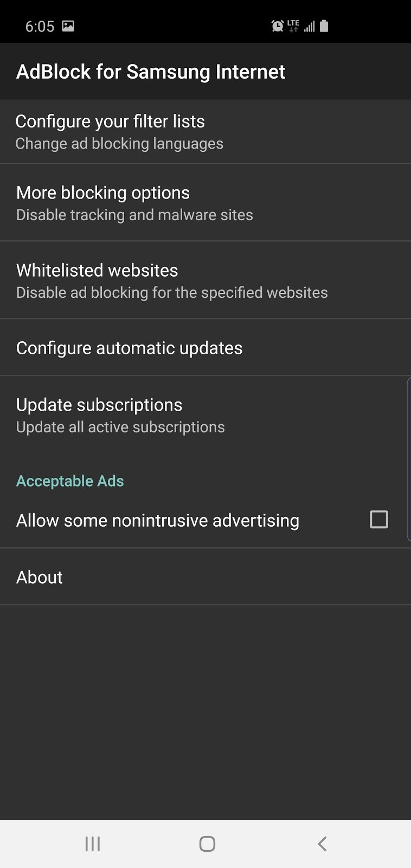The width and height of the screenshot is (411, 868).
Task: Open the recent apps navigation icon
Action: pyautogui.click(x=93, y=844)
